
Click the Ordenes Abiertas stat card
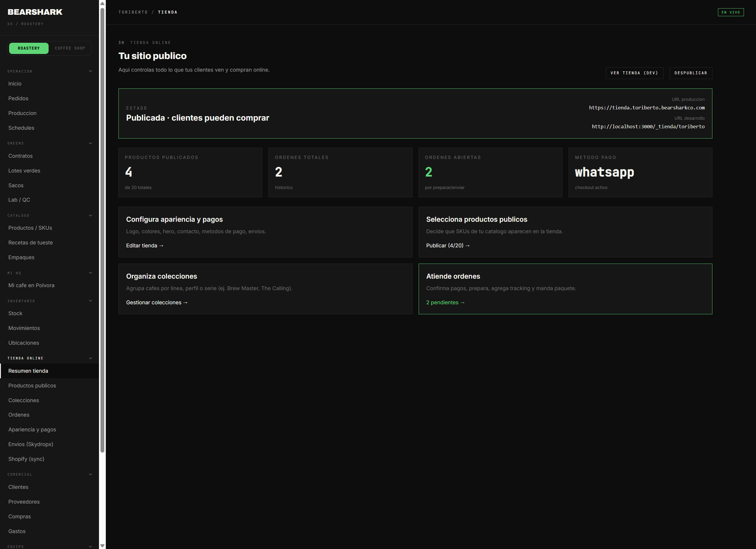tap(490, 172)
